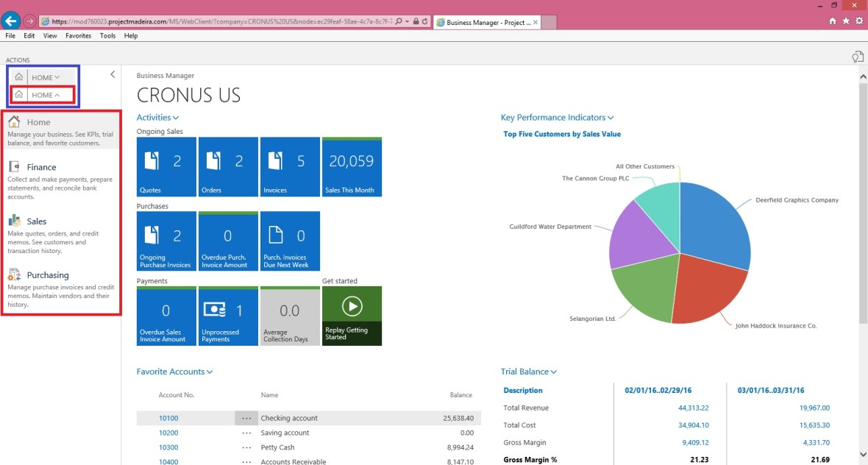The height and width of the screenshot is (465, 868).
Task: Click the Purchasing icon in the sidebar
Action: point(14,275)
